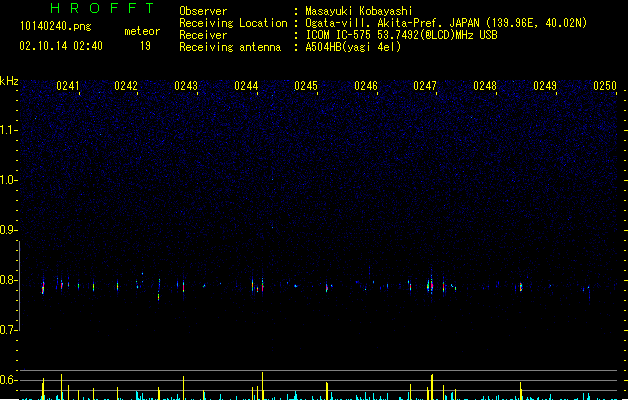629x400 pixels.
Task: Click the HROFFT title text
Action: coord(102,8)
